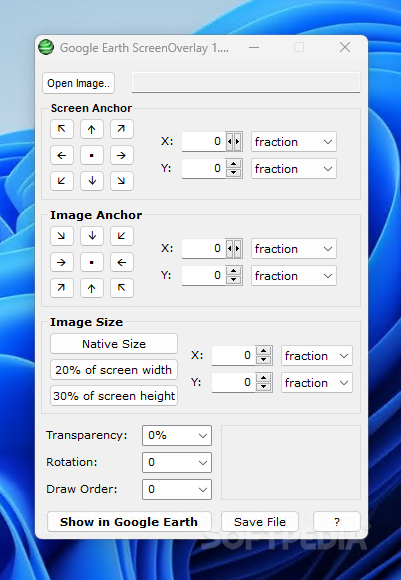Click the Open Image.. button
The image size is (401, 580).
78,83
